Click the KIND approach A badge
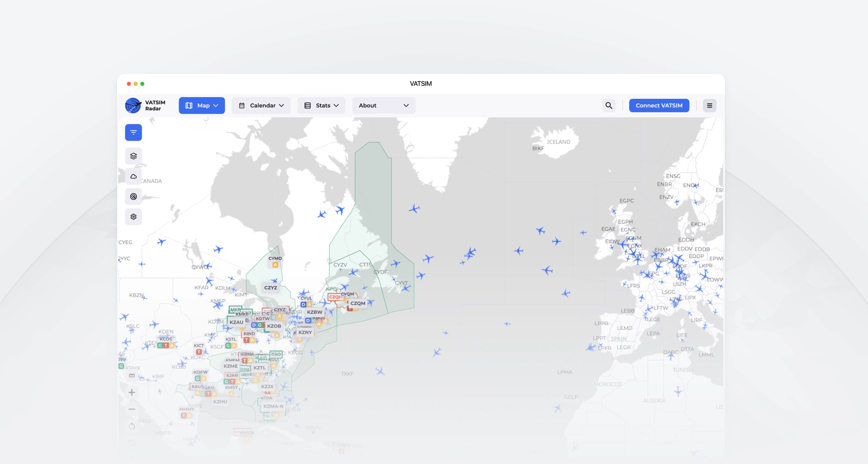The image size is (868, 464). click(x=252, y=340)
